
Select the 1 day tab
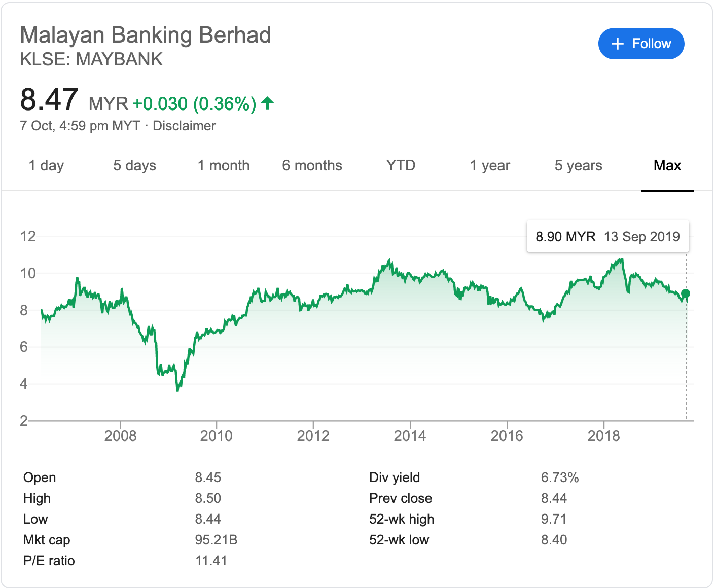click(x=46, y=165)
